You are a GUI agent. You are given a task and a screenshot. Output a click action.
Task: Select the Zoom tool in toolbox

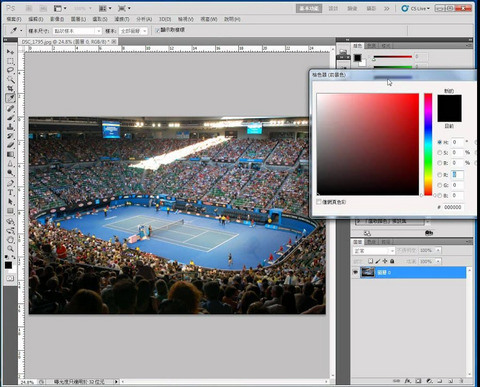coord(10,249)
